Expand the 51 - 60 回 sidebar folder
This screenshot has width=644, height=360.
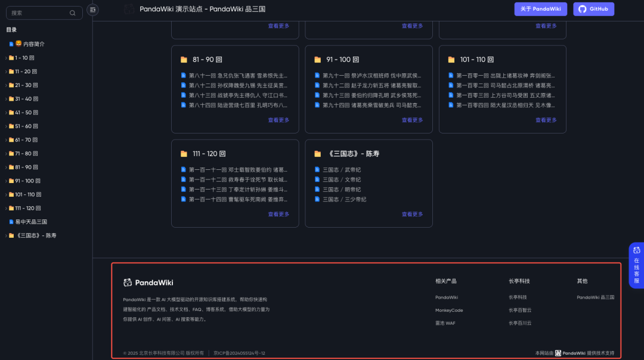[x=5, y=126]
